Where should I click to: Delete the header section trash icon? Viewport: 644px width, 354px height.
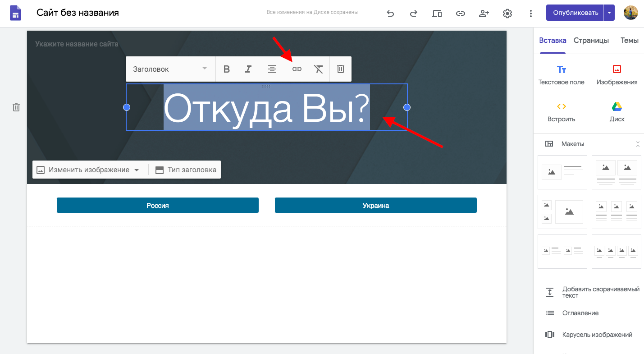(16, 107)
